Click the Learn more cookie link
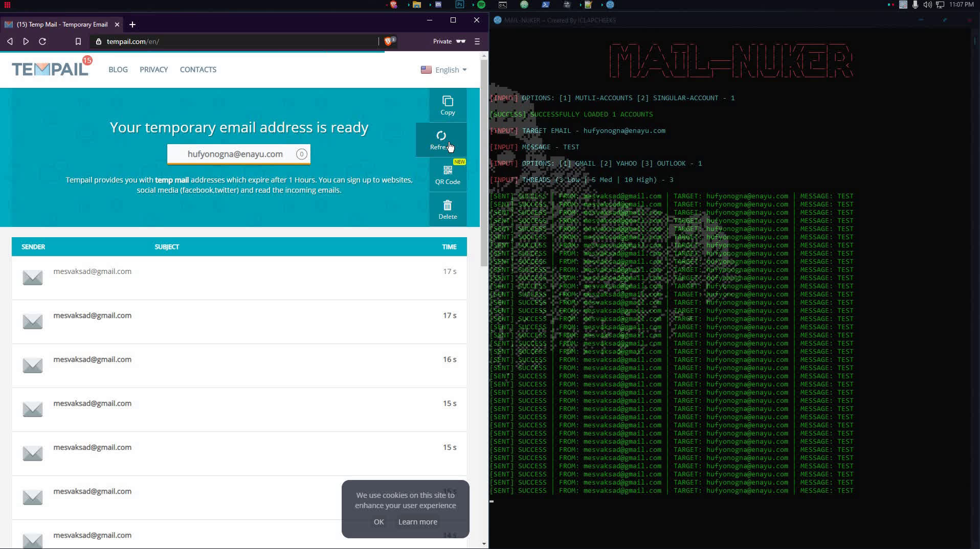The width and height of the screenshot is (980, 549). pyautogui.click(x=417, y=522)
